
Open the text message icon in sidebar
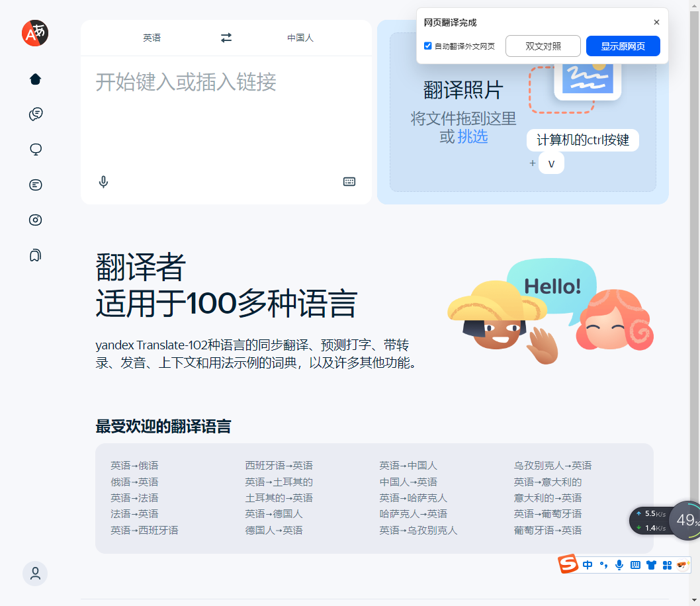(x=35, y=185)
